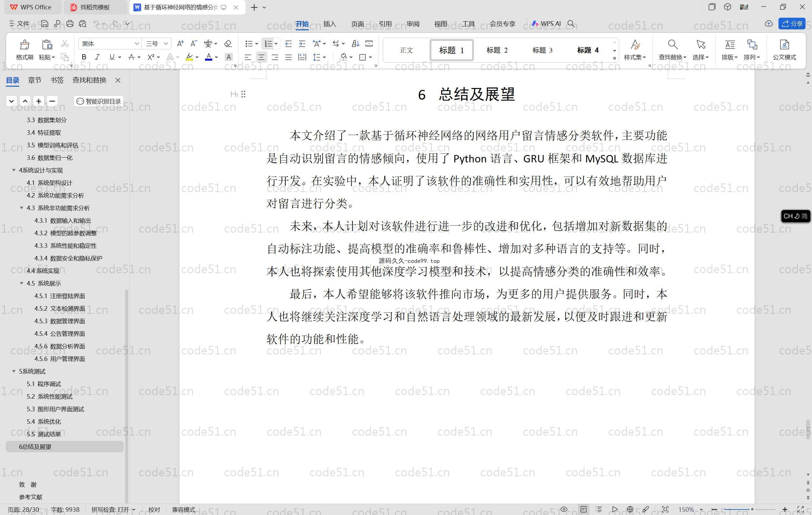This screenshot has height=515, width=812.
Task: Open the 文件 (File) menu
Action: tap(19, 24)
